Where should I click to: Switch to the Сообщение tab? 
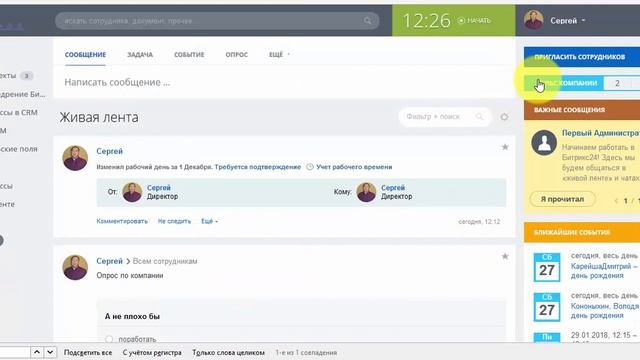(x=85, y=54)
